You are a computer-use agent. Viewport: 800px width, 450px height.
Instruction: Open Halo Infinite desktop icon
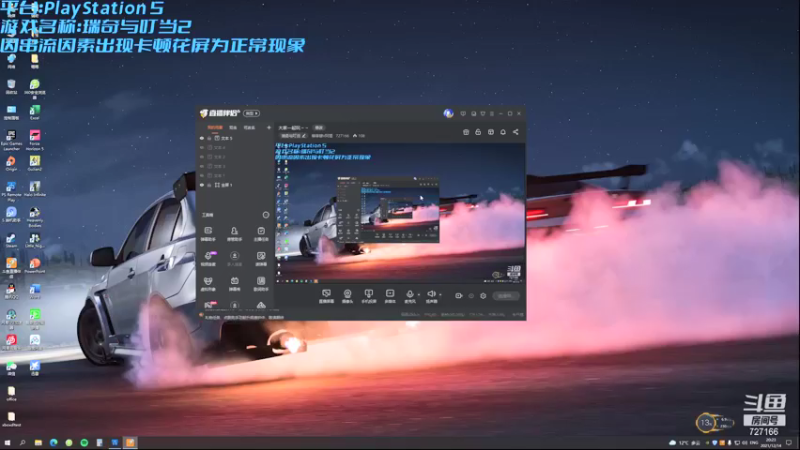coord(35,189)
